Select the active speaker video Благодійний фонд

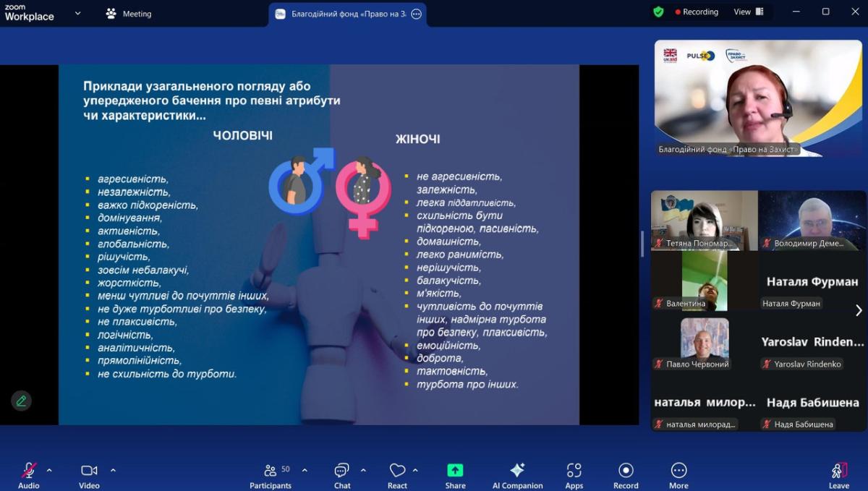[759, 98]
